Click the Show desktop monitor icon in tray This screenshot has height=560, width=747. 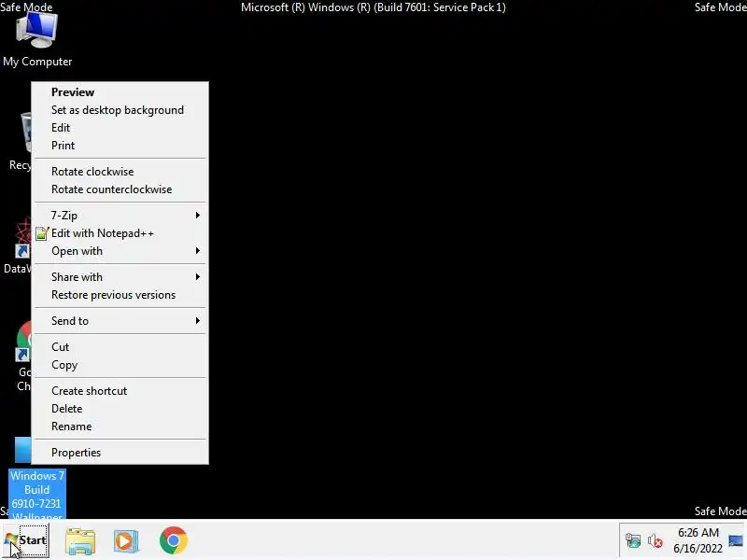pyautogui.click(x=736, y=541)
